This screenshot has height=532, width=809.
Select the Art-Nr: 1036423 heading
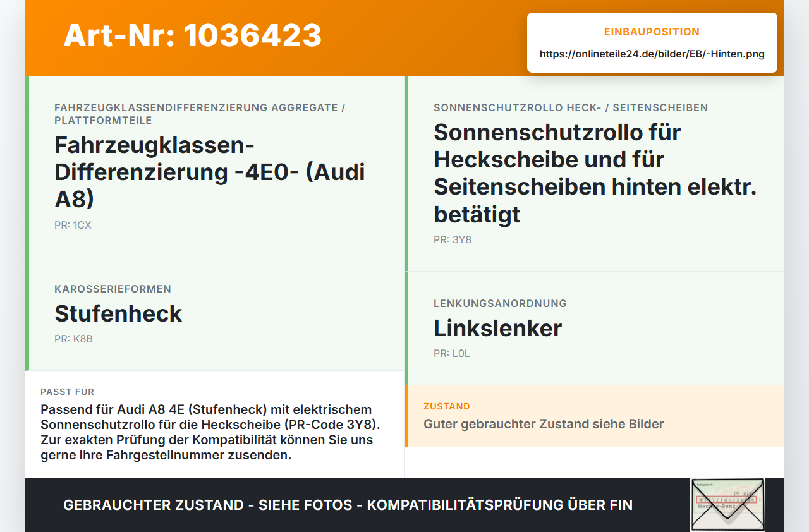[x=193, y=35]
